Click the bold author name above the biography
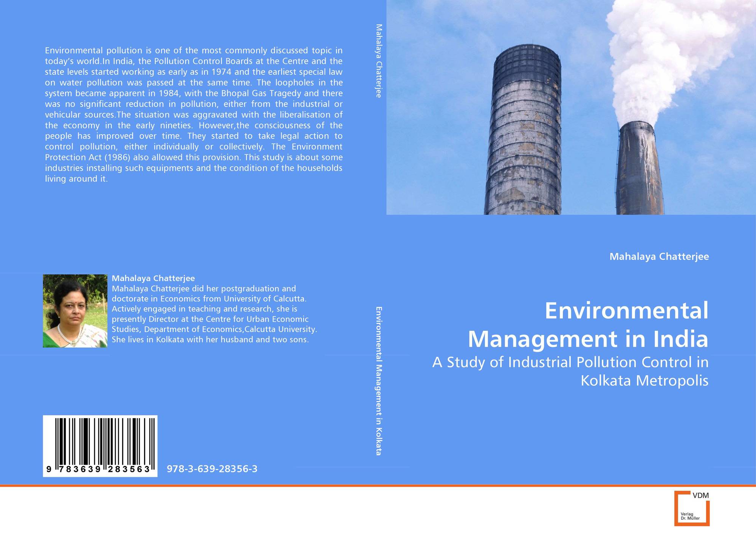756x549 pixels. 153,278
